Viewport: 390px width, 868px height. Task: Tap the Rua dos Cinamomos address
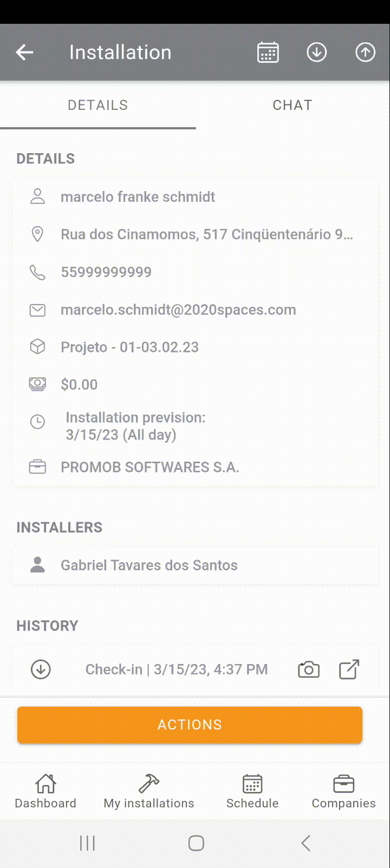pyautogui.click(x=207, y=234)
